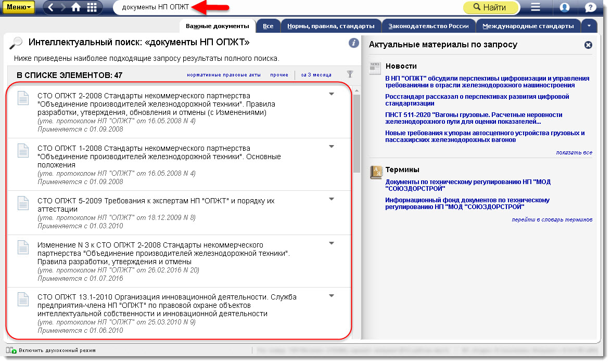The image size is (611, 364).
Task: Open the Росстандарт цифровой стандартизации news link
Action: [477, 100]
